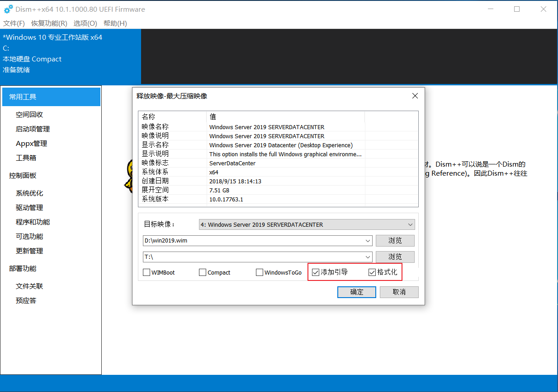Viewport: 558px width, 392px height.
Task: Open the 文件(F) menu
Action: click(14, 23)
